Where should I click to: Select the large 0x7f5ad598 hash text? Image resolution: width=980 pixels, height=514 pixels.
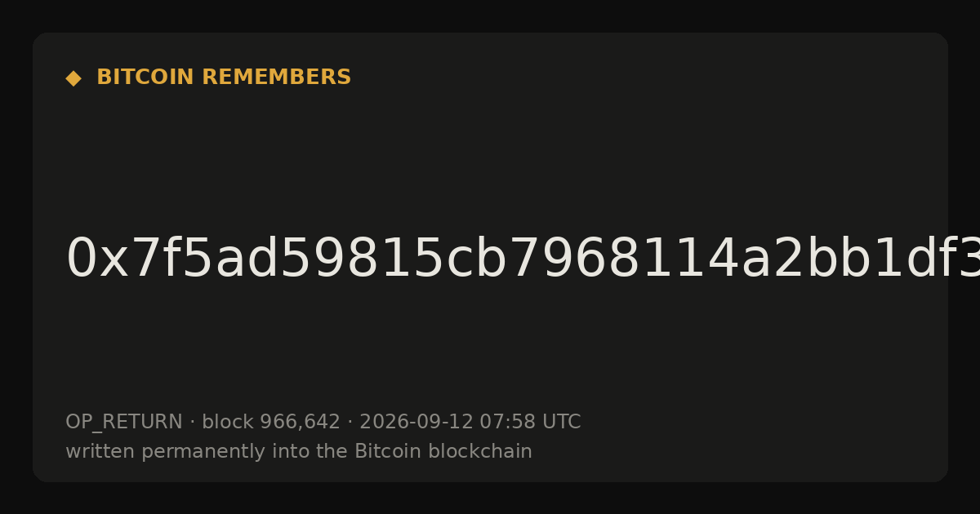[x=523, y=259]
